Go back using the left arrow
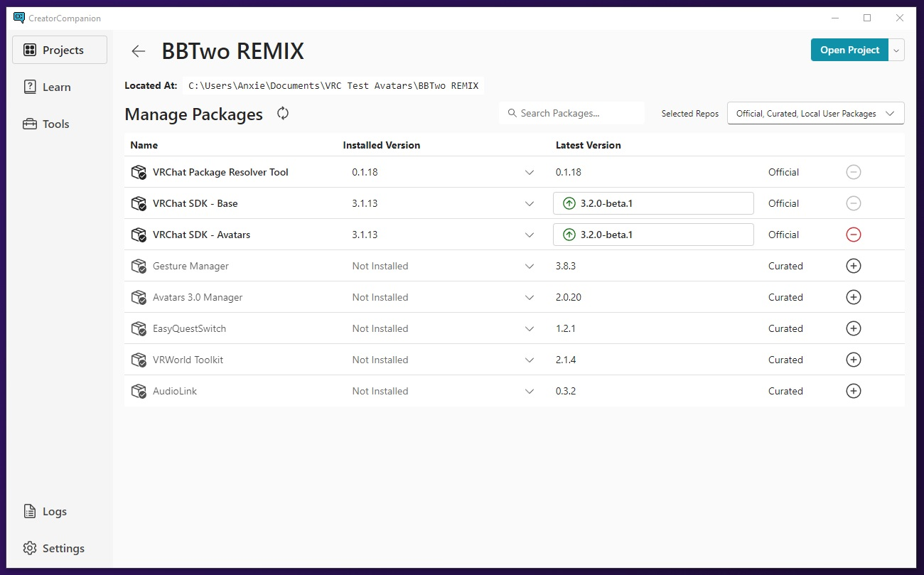This screenshot has height=575, width=924. point(138,51)
